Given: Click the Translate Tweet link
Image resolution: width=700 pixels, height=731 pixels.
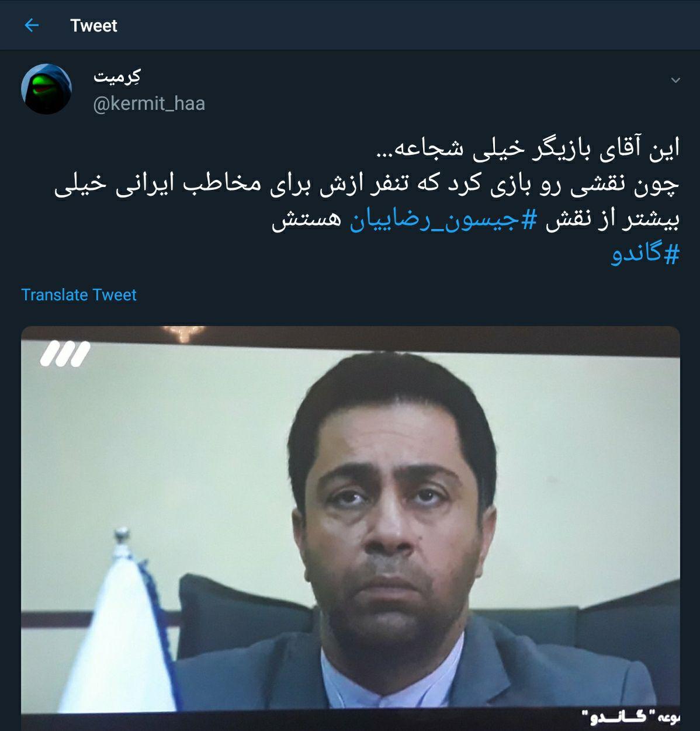Looking at the screenshot, I should point(79,295).
